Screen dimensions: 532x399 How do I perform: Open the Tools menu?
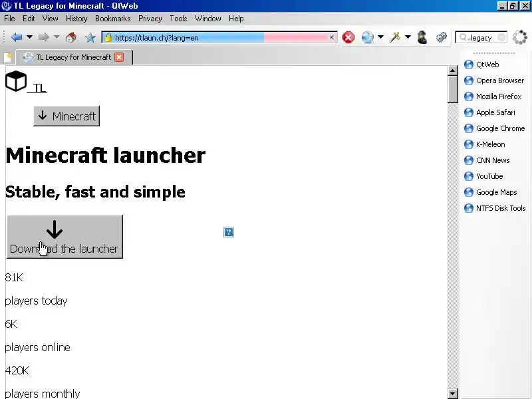[178, 19]
